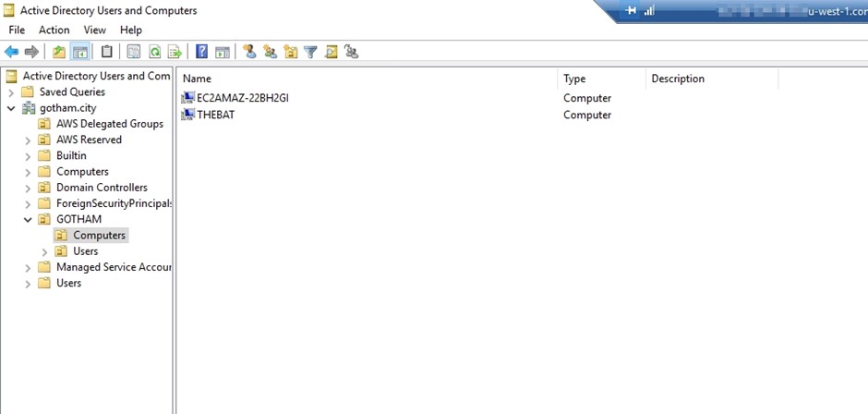
Task: Click the clipboard icon in the toolbar
Action: 106,52
